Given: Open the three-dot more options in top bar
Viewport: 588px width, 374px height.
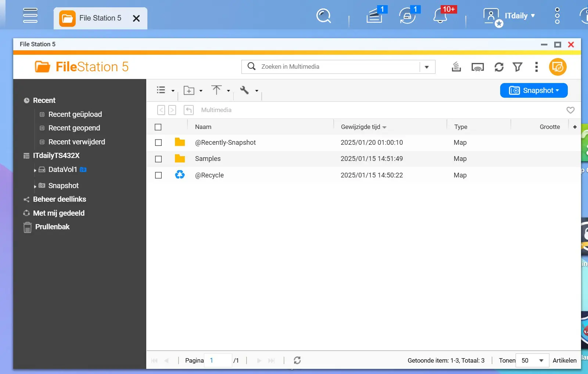Looking at the screenshot, I should pyautogui.click(x=557, y=16).
